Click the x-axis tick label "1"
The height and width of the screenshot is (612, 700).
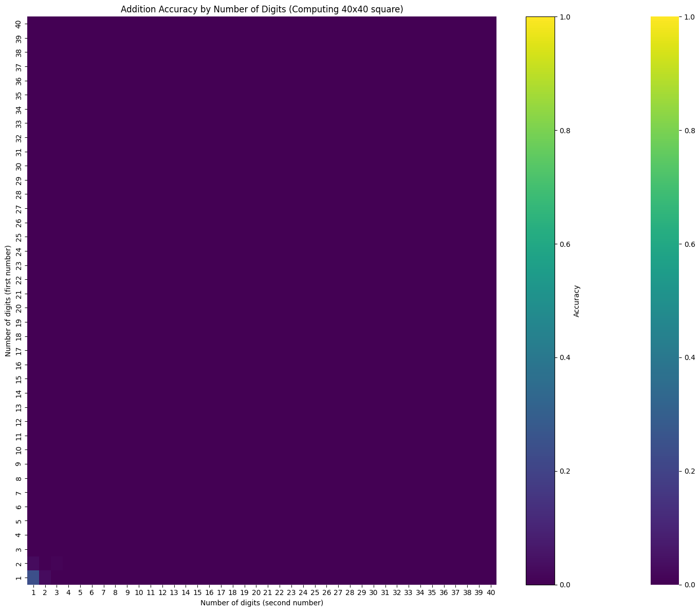[33, 592]
